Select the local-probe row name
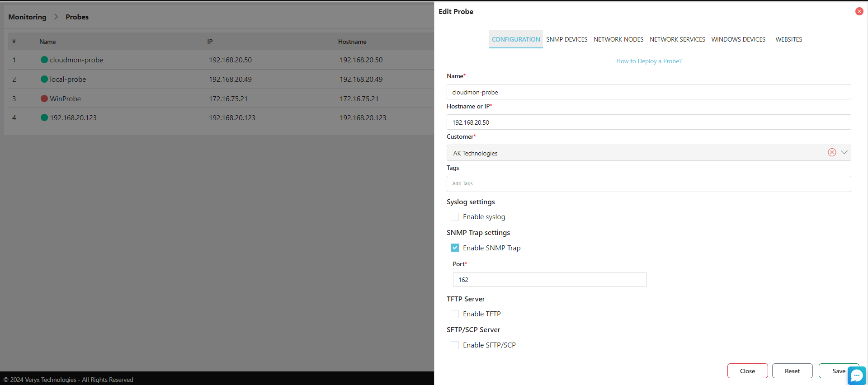This screenshot has height=385, width=868. click(x=68, y=79)
